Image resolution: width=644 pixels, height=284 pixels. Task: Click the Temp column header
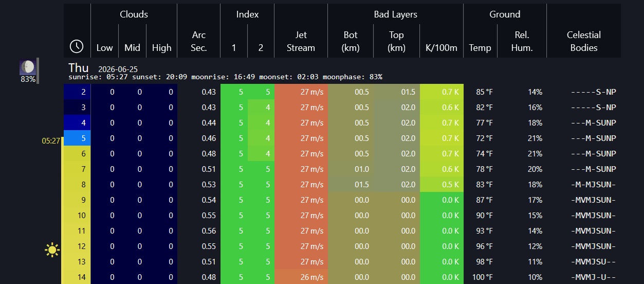[x=480, y=48]
